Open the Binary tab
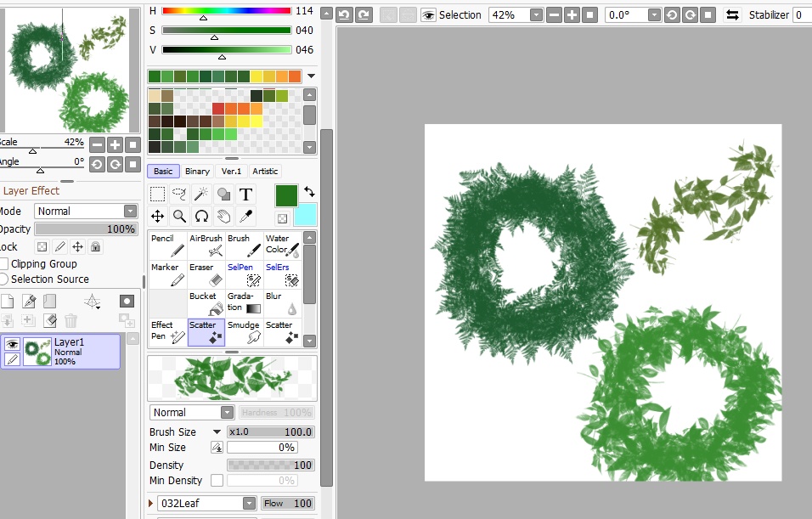The image size is (812, 519). pos(197,171)
